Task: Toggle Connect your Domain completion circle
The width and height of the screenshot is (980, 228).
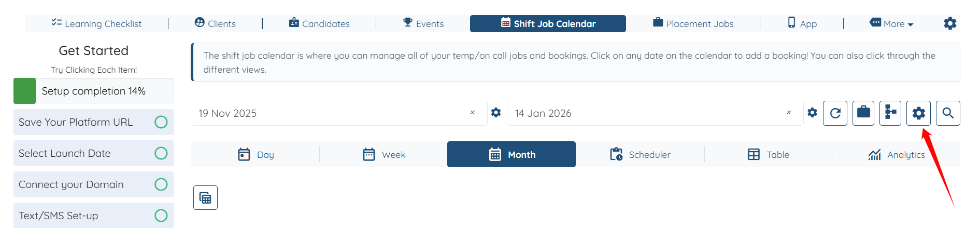Action: [x=161, y=184]
